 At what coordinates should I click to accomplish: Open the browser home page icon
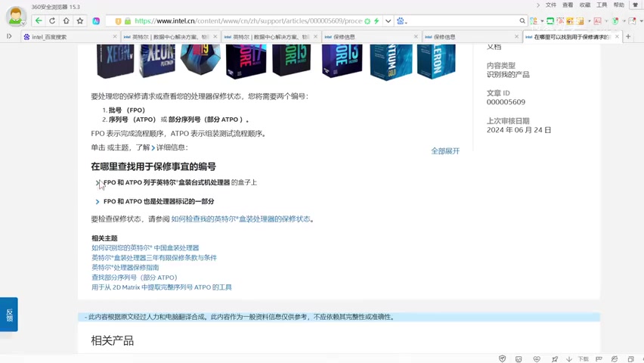66,20
